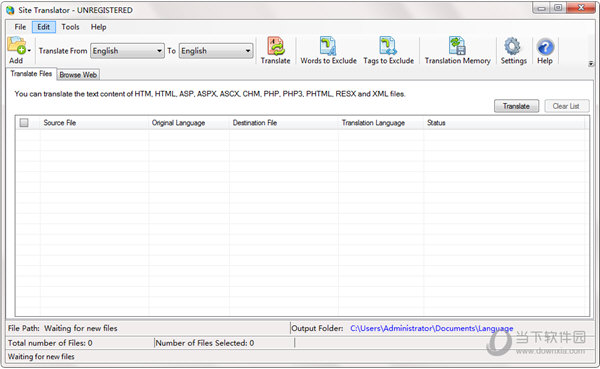Open the Add button dropdown arrow
The height and width of the screenshot is (369, 600).
point(29,51)
